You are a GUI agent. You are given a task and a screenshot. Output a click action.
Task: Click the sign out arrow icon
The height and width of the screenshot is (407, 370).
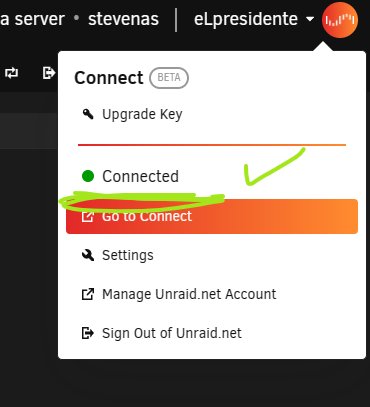88,333
